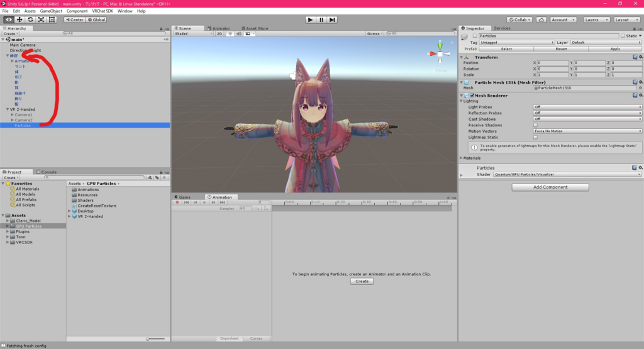Expand the Camera1 hierarchy item
Viewport: 644px width, 349px height.
[13, 115]
